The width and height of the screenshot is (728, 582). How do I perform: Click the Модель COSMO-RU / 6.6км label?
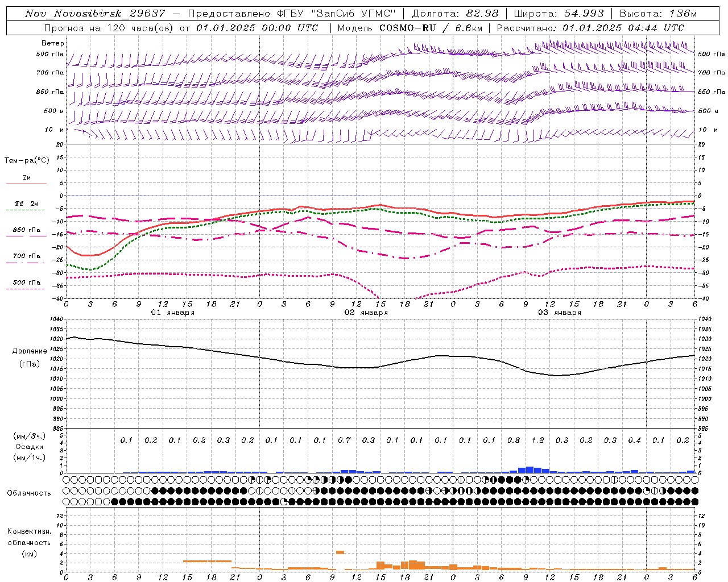411,28
